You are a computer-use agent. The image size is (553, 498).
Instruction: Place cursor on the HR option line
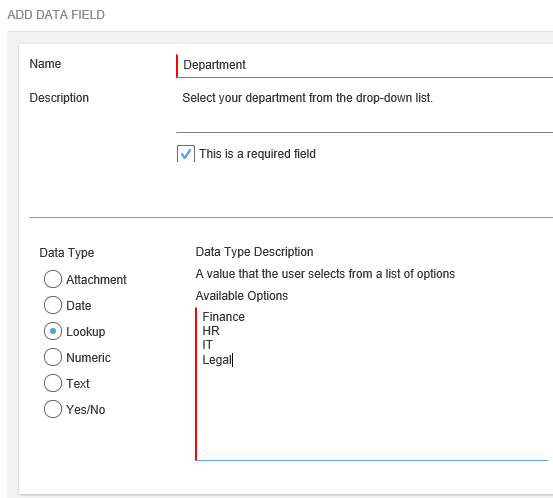(x=211, y=331)
